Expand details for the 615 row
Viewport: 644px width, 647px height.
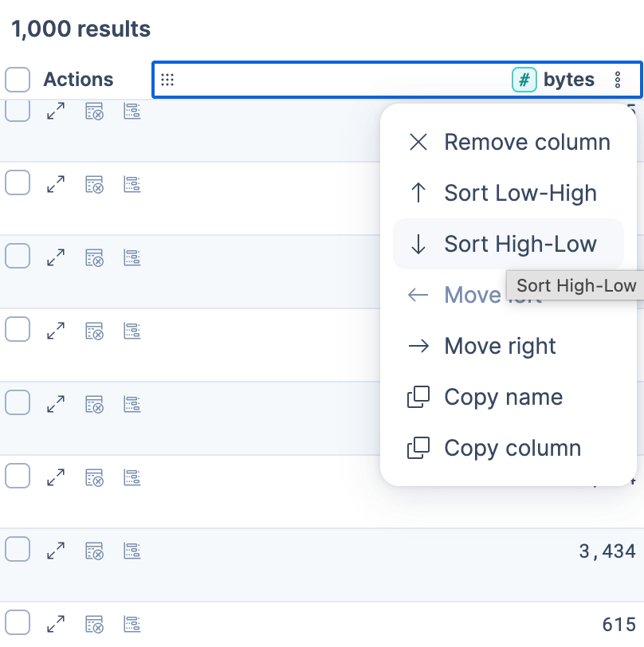pyautogui.click(x=56, y=624)
